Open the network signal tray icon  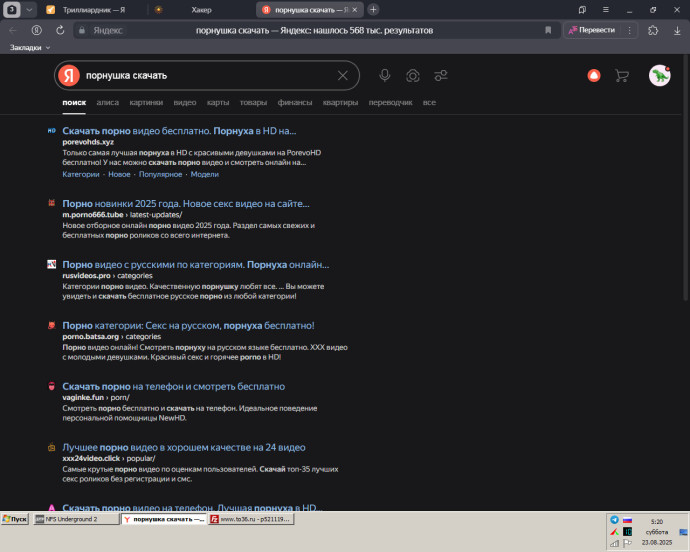click(x=614, y=543)
